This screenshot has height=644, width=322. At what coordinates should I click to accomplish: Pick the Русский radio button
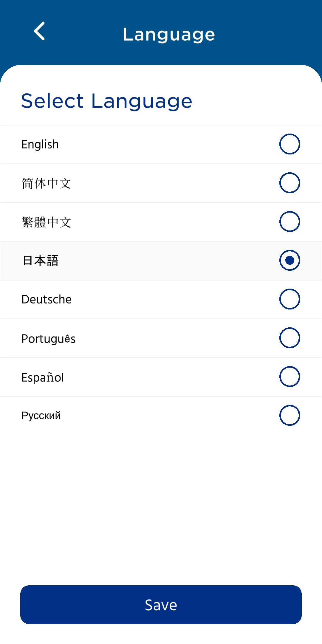(290, 415)
